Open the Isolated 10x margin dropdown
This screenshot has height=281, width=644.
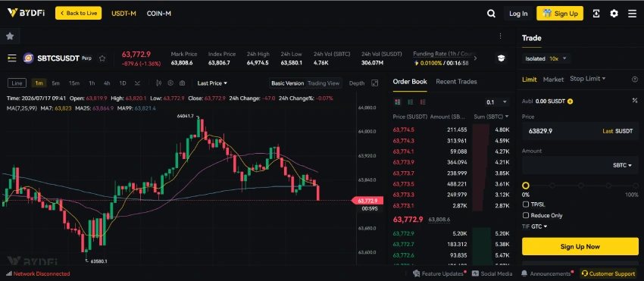tap(546, 59)
